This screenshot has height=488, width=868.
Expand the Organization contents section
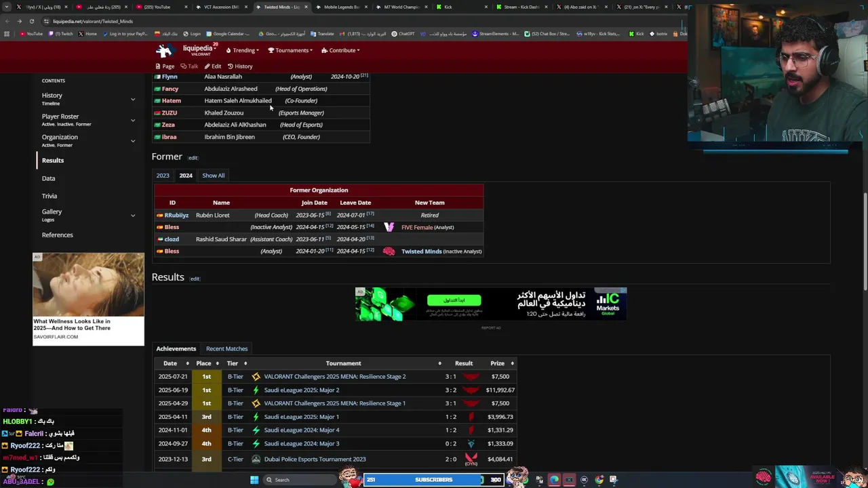pos(133,141)
